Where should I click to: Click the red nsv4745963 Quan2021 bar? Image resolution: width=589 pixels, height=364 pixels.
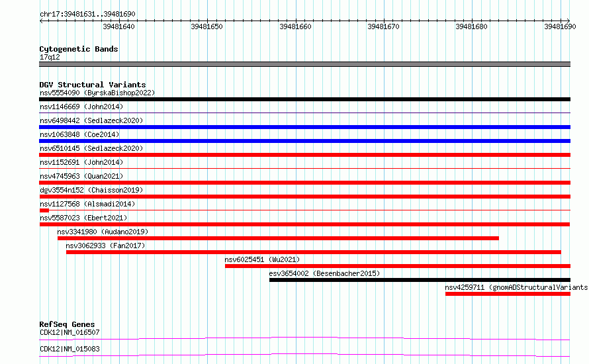pos(304,183)
